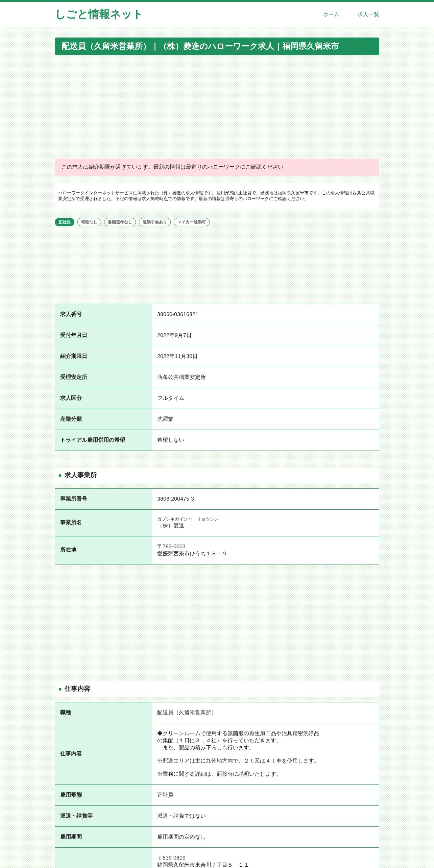Click the pink expired-listing notice

[x=217, y=167]
